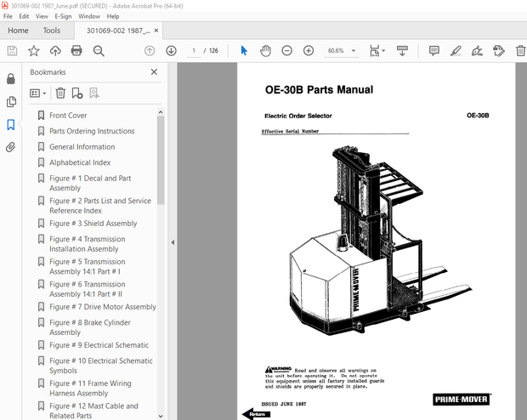Image resolution: width=527 pixels, height=420 pixels.
Task: Open the Attachments paperclip panel
Action: 11,147
